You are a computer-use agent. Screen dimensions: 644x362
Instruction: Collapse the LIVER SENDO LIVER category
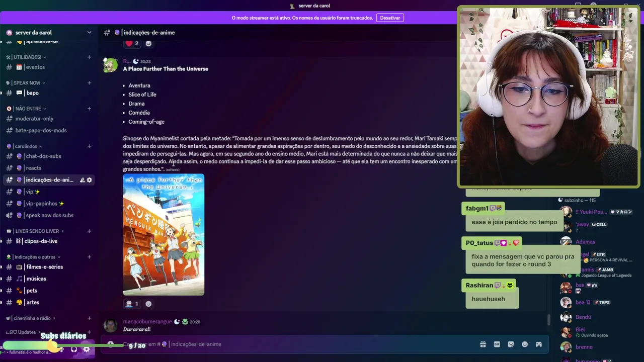[x=35, y=231]
